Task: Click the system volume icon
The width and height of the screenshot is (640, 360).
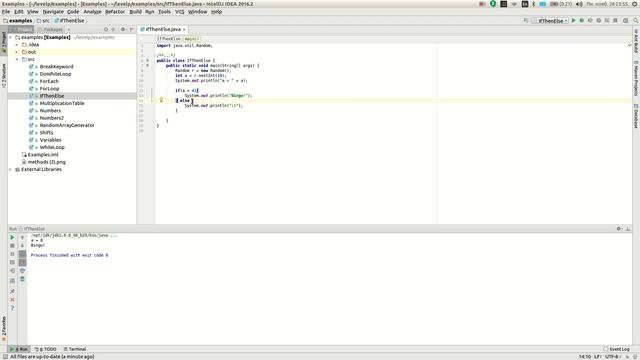Action: [x=579, y=4]
